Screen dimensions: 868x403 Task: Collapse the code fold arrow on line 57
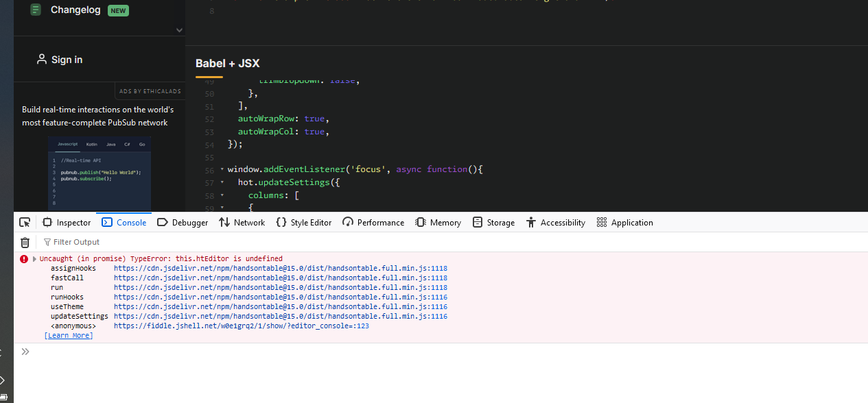point(222,182)
